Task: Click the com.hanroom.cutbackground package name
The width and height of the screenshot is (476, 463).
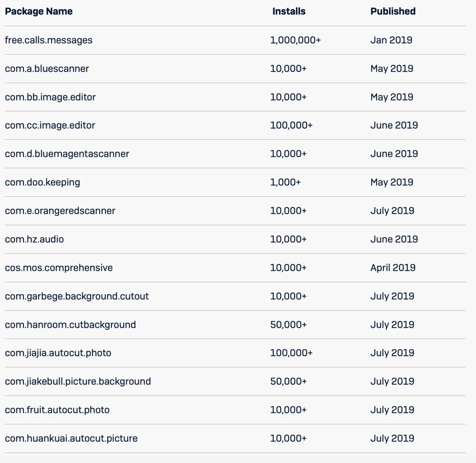Action: click(70, 325)
